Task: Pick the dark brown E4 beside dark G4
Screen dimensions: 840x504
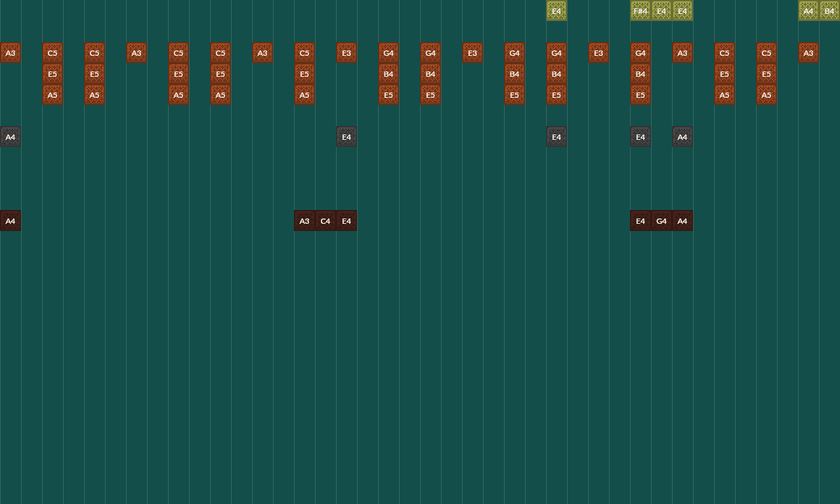Action: pyautogui.click(x=640, y=220)
